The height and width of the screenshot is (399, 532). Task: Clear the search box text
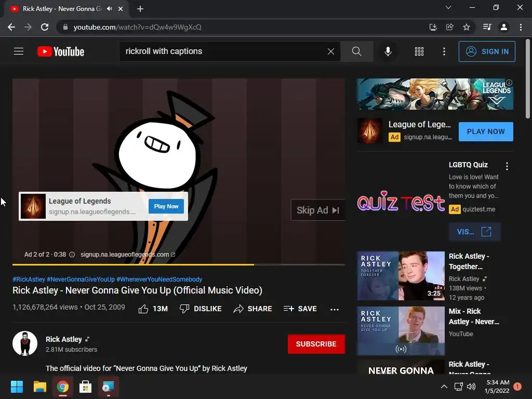click(x=331, y=51)
